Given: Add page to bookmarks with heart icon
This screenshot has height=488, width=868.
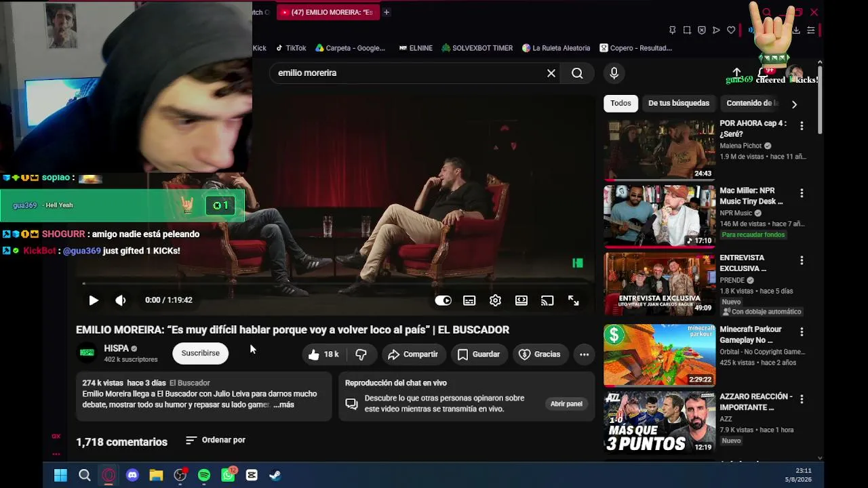Looking at the screenshot, I should [731, 30].
